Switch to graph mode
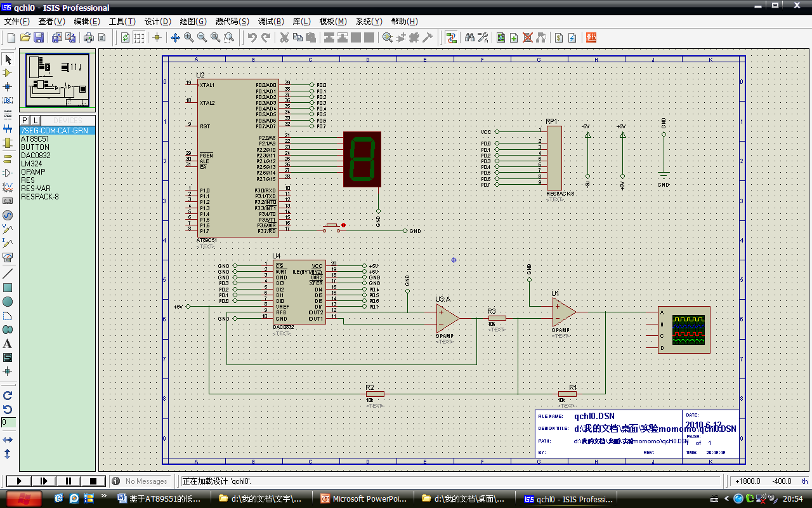The height and width of the screenshot is (508, 812). 8,187
